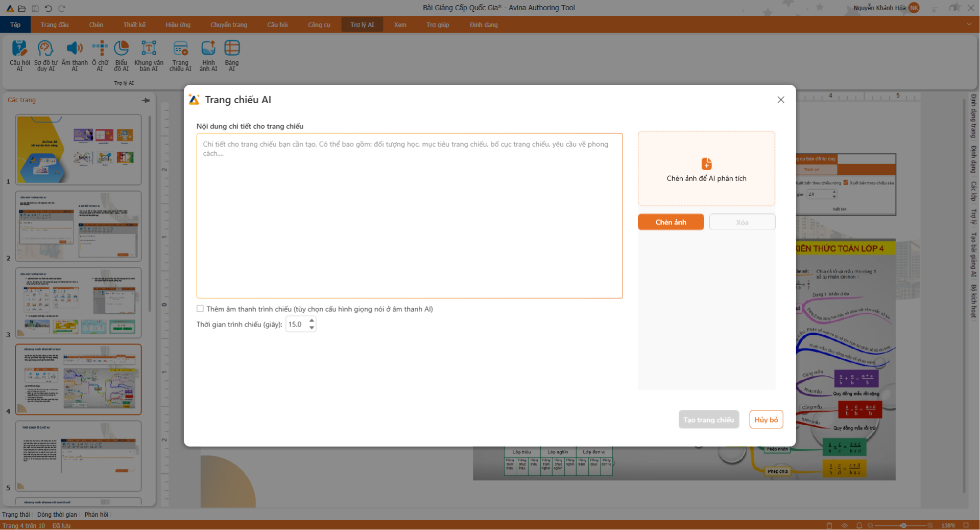980x530 pixels.
Task: Switch to the Trang đầu tab
Action: point(55,25)
